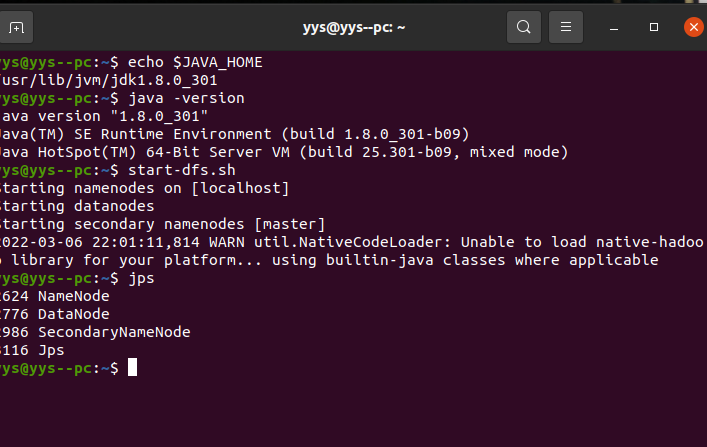Viewport: 707px width, 447px height.
Task: Click the terminal cursor at the prompt
Action: coord(132,367)
